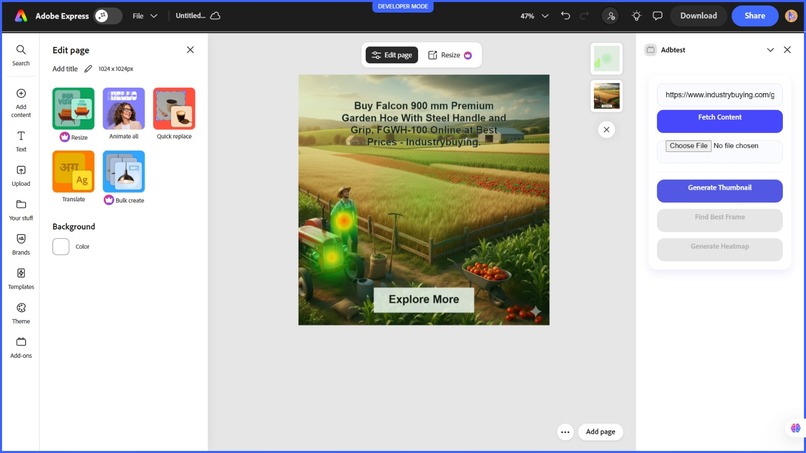Viewport: 806px width, 453px height.
Task: Select the Text tool in sidebar
Action: tap(21, 141)
